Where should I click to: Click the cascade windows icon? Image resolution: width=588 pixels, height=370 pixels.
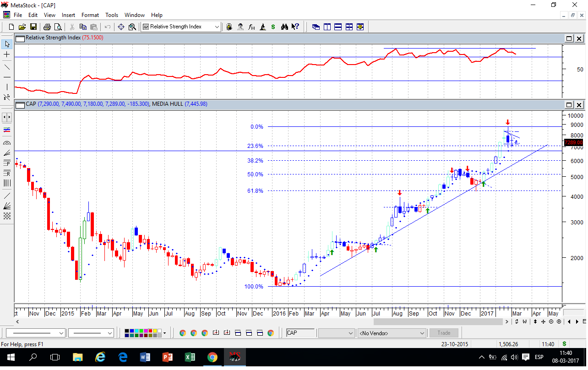(x=316, y=27)
